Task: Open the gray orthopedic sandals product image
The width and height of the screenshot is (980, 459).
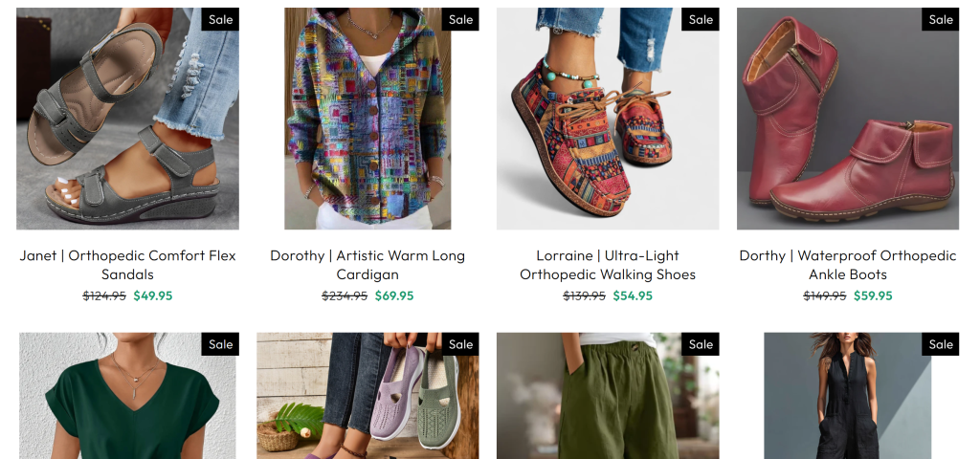Action: pos(127,120)
